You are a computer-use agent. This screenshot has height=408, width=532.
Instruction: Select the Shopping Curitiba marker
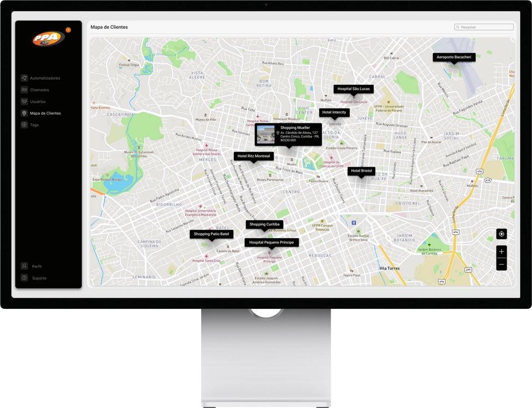[x=265, y=224]
